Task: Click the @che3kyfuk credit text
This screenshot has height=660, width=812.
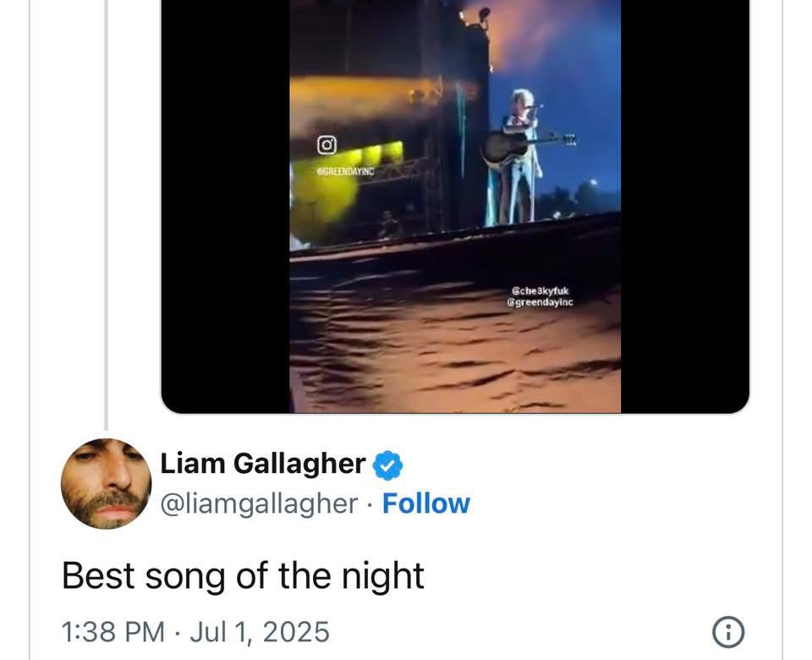Action: (540, 291)
